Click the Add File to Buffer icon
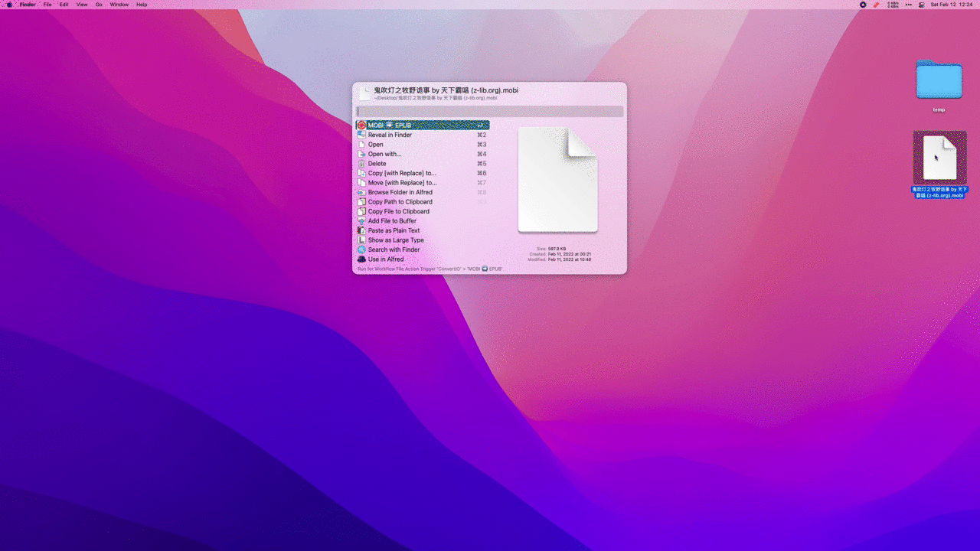980x551 pixels. pyautogui.click(x=361, y=221)
